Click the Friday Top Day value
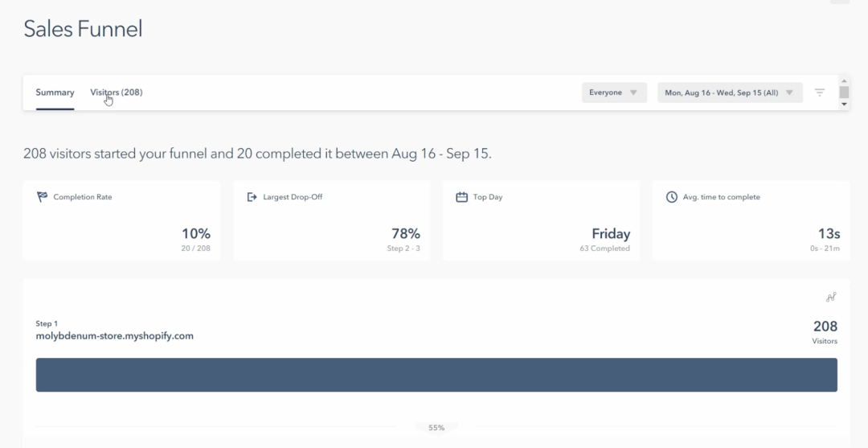868x448 pixels. coord(611,234)
